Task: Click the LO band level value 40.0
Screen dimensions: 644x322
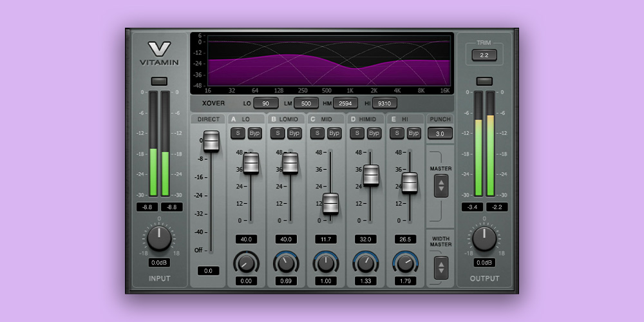Action: (247, 239)
